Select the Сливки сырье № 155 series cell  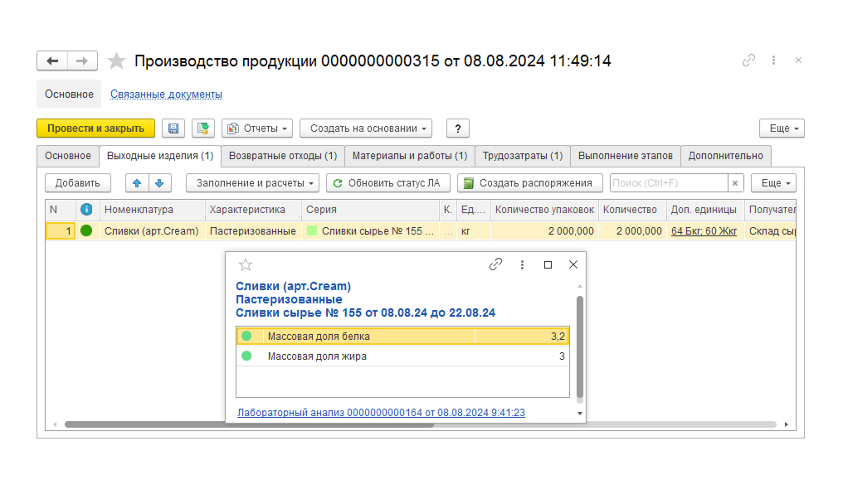pos(370,231)
